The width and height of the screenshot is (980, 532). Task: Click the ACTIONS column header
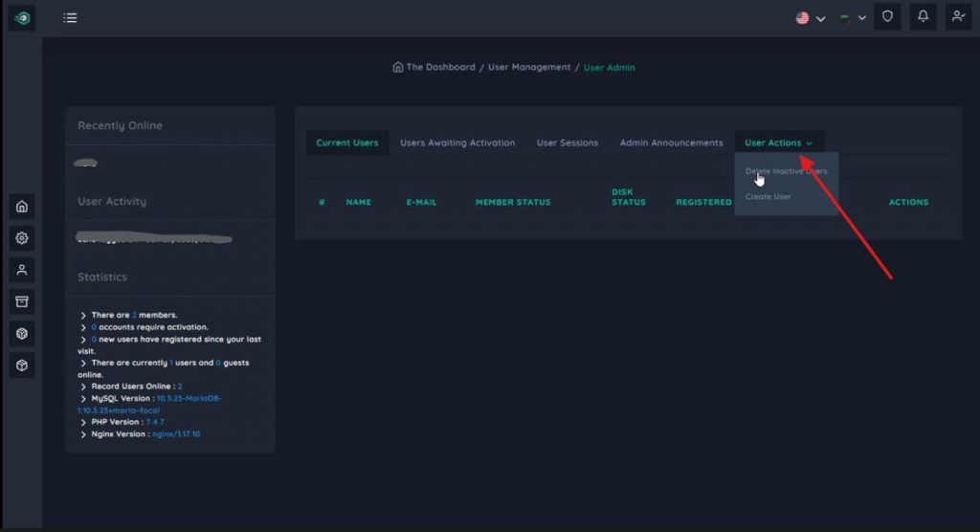click(909, 202)
